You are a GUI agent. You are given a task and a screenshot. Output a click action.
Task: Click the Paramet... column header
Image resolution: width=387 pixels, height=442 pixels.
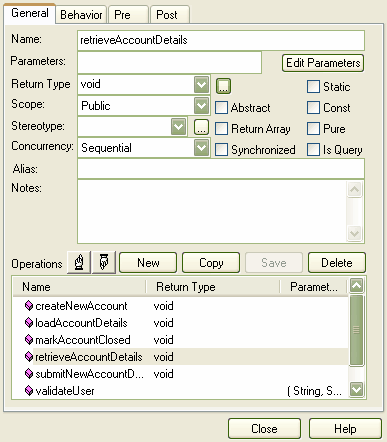point(314,287)
